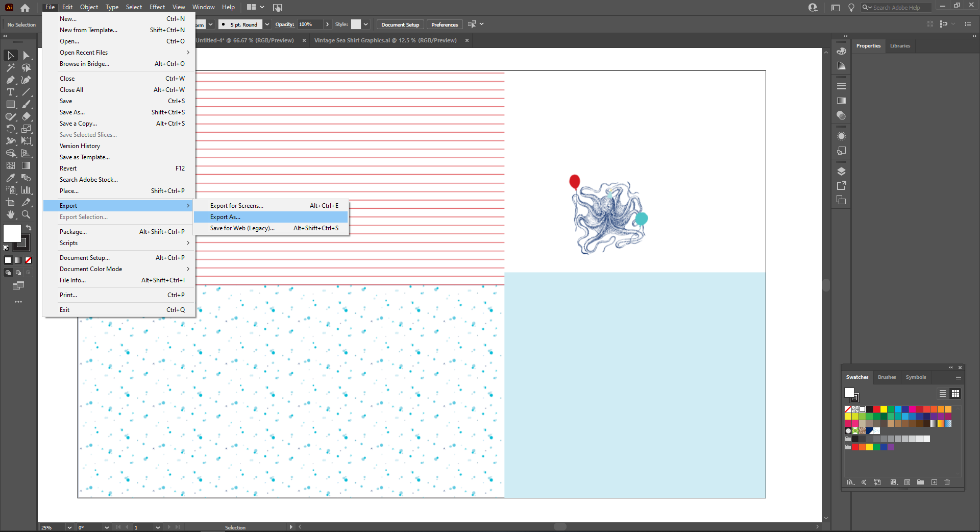Choose Export for Screens... option
Viewport: 980px width, 532px height.
click(x=271, y=206)
